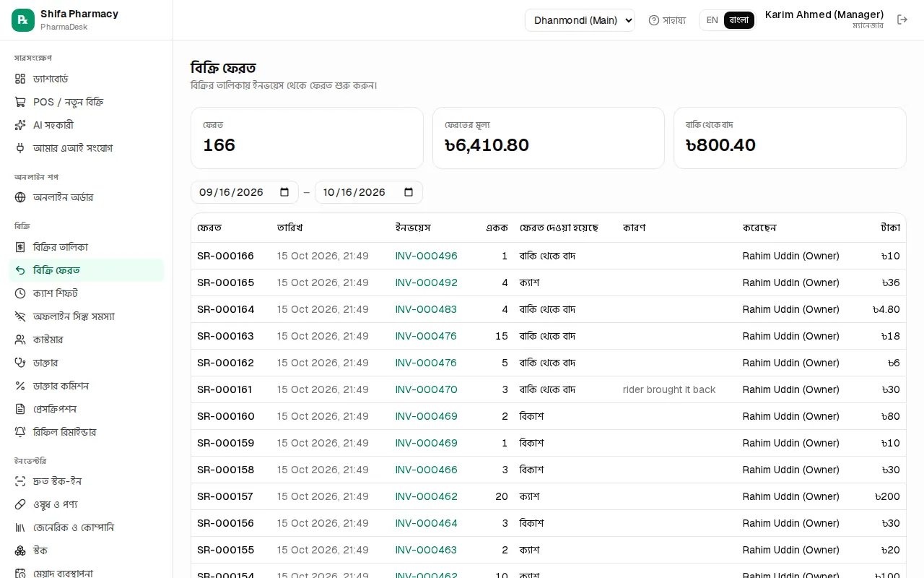Viewport: 924px width, 578px height.
Task: Click the Shifa Pharmacy logo
Action: (23, 20)
